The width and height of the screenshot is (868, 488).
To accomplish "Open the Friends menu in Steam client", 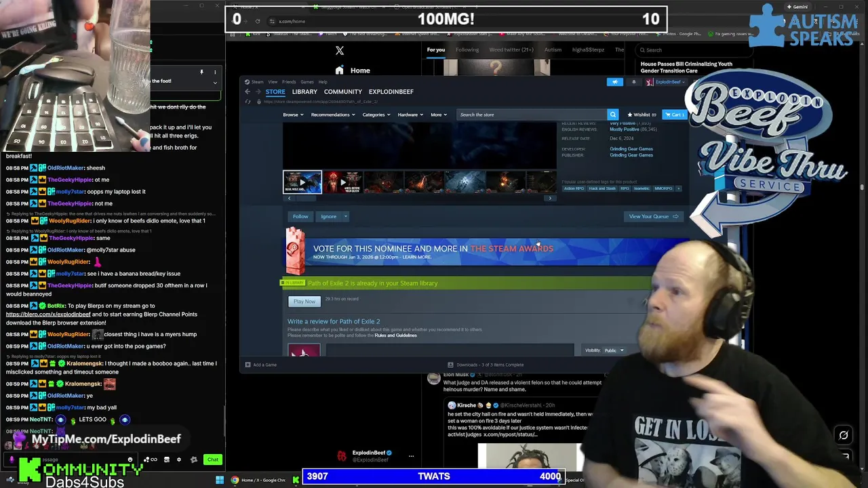I will 289,82.
